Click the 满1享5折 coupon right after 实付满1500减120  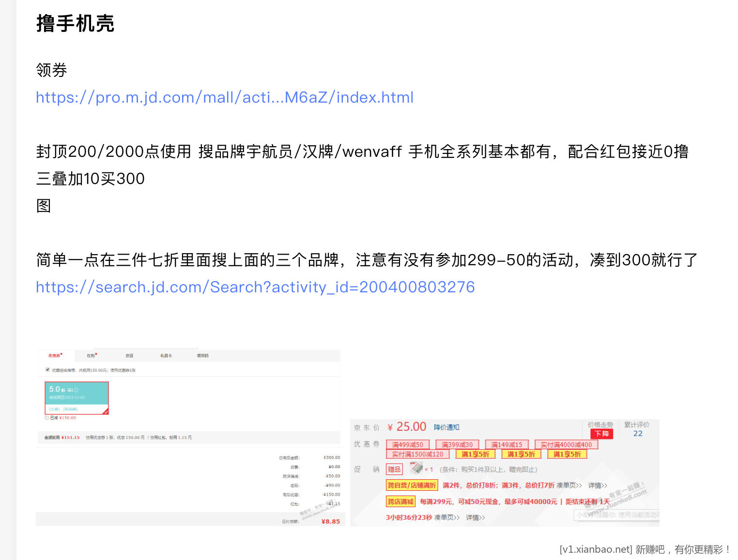click(x=475, y=454)
